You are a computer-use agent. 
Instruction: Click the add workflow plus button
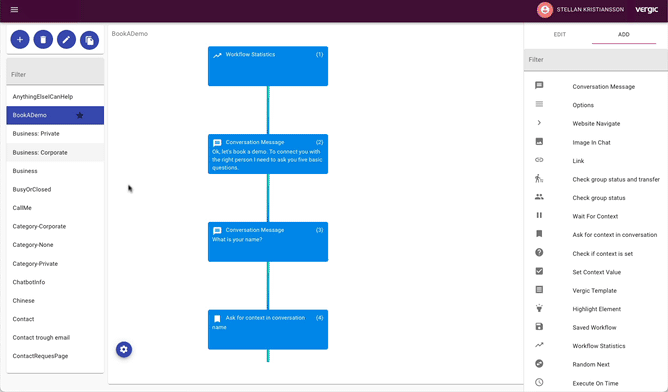click(20, 40)
